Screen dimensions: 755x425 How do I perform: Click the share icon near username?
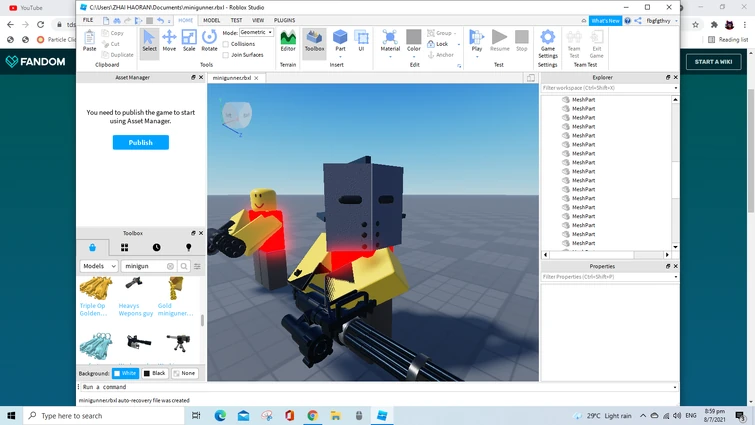pos(638,21)
